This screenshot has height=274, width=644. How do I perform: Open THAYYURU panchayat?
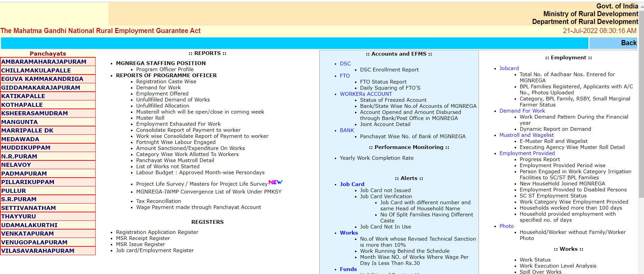pyautogui.click(x=19, y=216)
